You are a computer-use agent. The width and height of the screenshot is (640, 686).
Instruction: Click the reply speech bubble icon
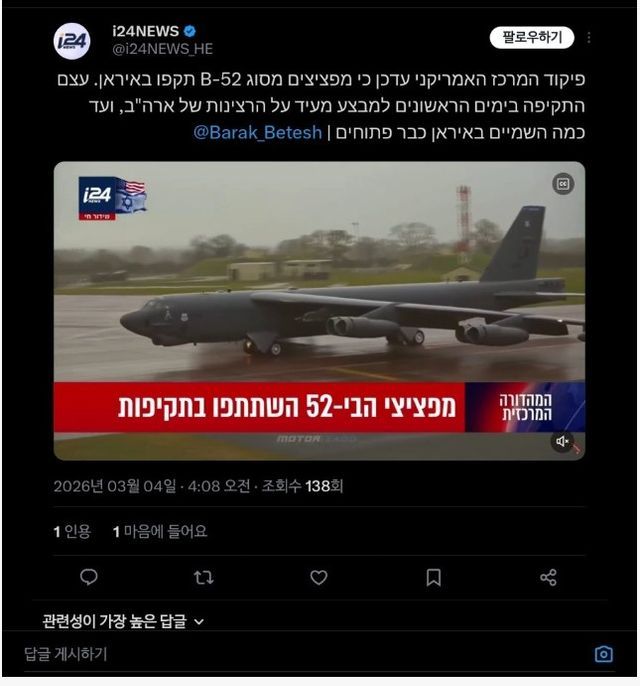click(x=89, y=577)
